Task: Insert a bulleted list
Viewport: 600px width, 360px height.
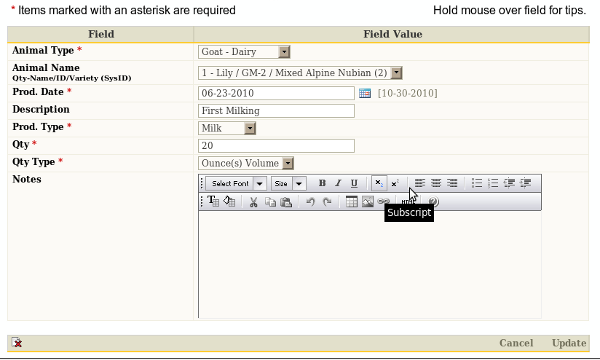Action: pyautogui.click(x=477, y=183)
